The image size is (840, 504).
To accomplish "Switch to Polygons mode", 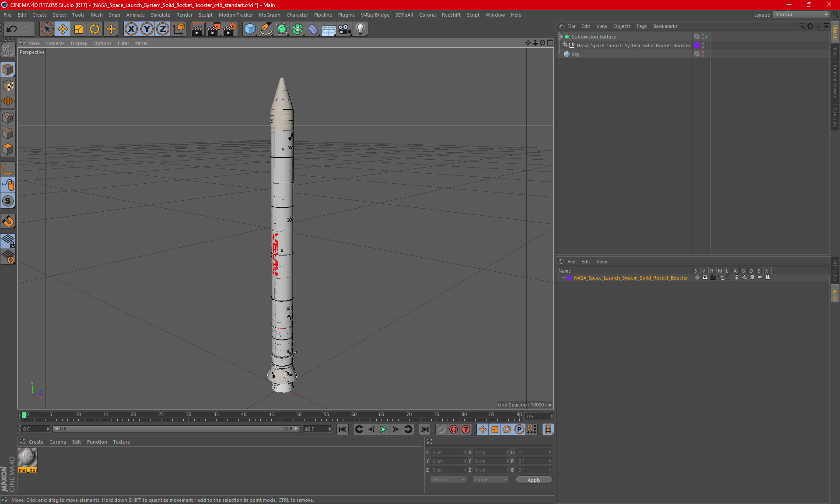I will 8,149.
